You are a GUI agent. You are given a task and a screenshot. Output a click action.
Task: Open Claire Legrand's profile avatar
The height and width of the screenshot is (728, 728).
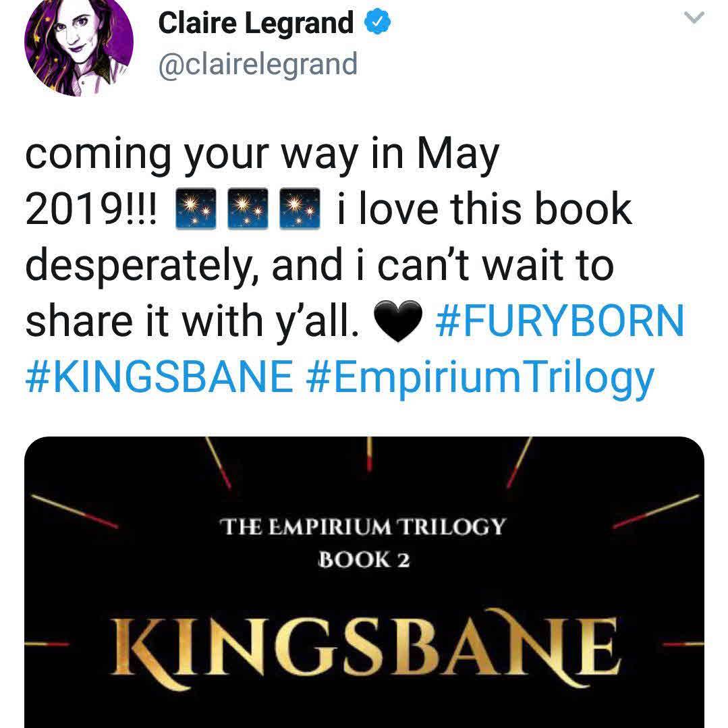(79, 45)
